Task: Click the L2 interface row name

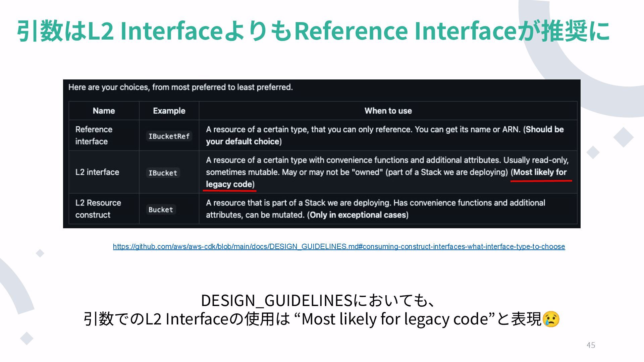Action: click(x=97, y=172)
